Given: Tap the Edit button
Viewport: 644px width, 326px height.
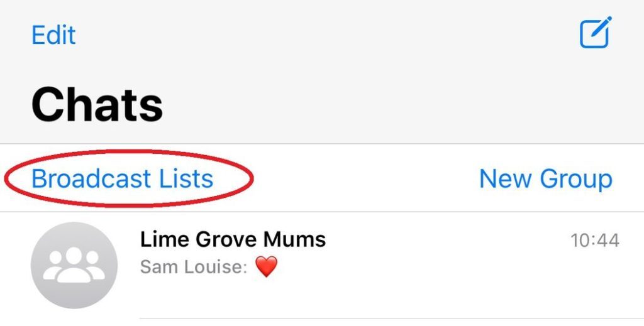Looking at the screenshot, I should coord(53,35).
